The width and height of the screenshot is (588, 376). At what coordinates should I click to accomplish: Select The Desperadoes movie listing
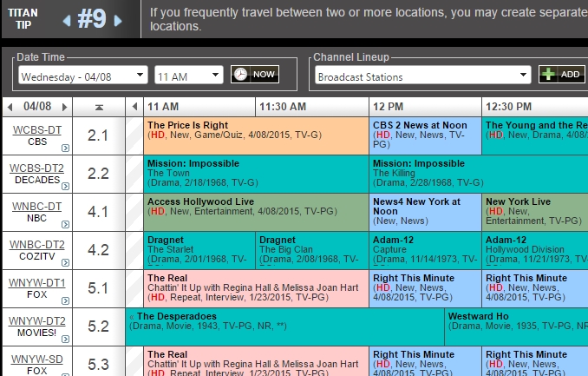284,327
